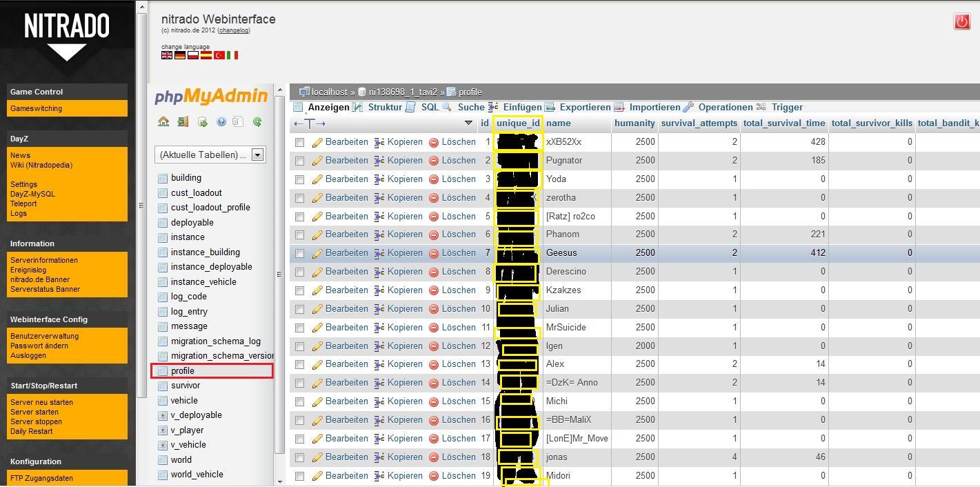Open the cust_loadout table
This screenshot has width=980, height=487.
[x=197, y=192]
